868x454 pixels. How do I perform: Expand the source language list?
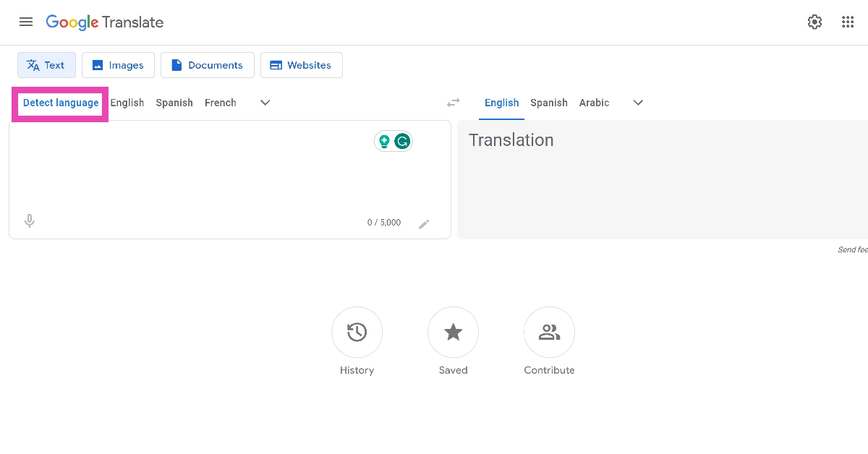point(265,103)
